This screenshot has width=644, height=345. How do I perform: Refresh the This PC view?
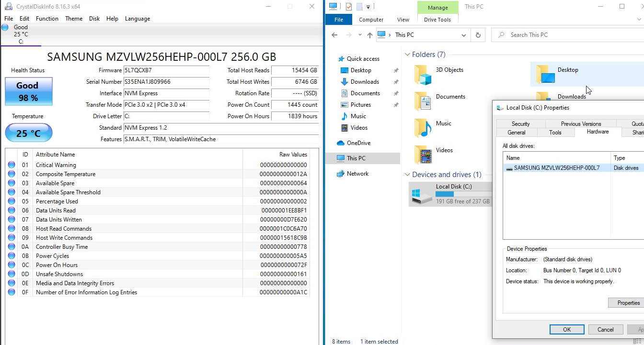click(x=478, y=35)
